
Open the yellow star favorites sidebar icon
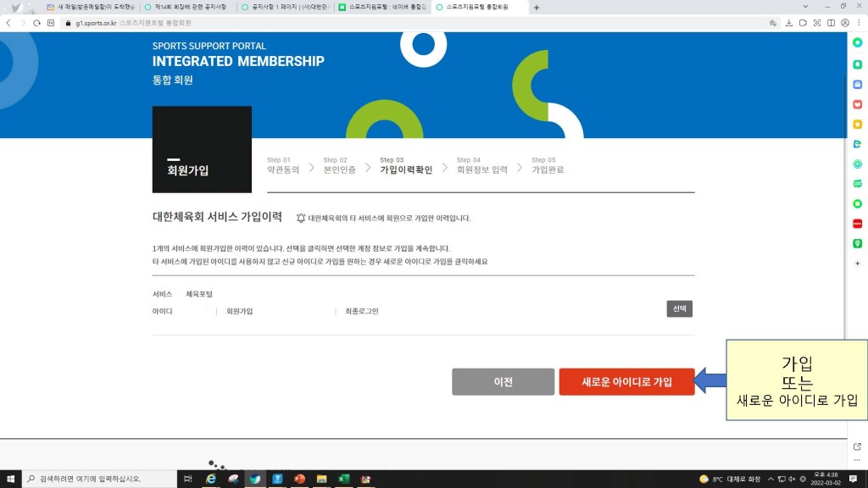pyautogui.click(x=857, y=124)
